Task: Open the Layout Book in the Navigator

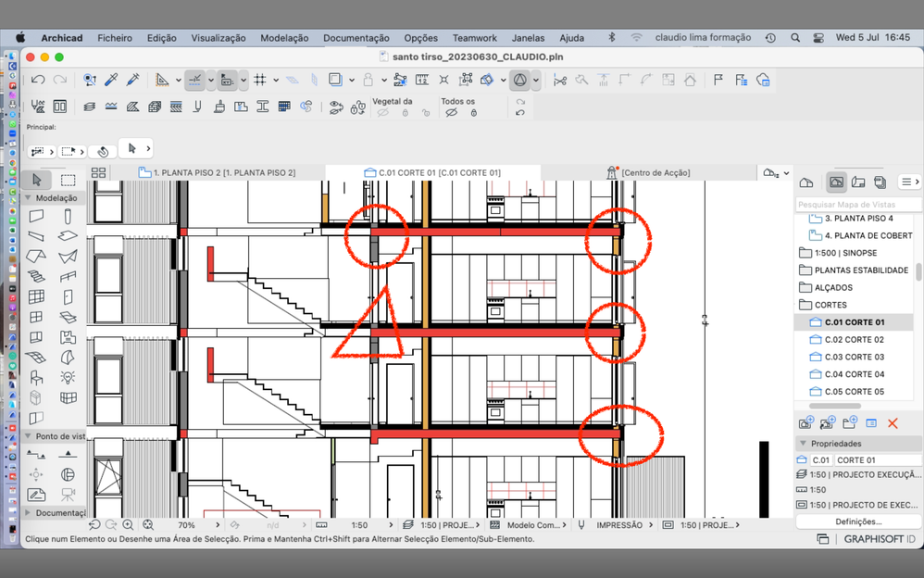Action: pos(860,182)
